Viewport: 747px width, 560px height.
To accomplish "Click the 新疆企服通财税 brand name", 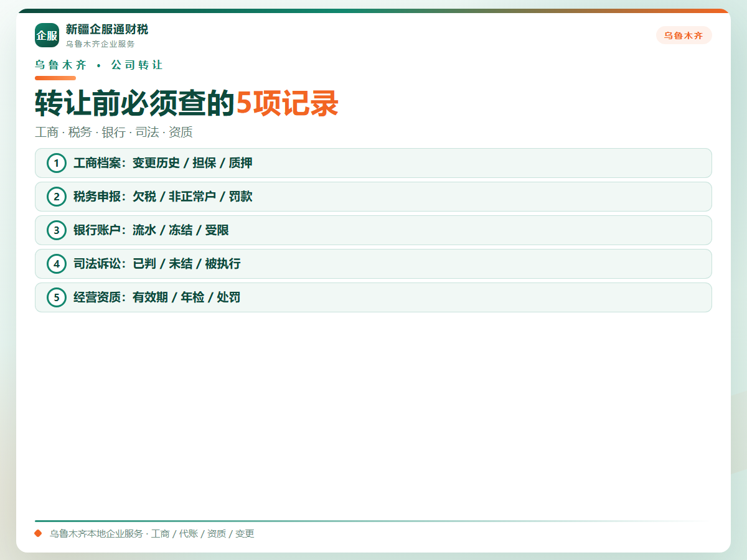I will point(107,29).
